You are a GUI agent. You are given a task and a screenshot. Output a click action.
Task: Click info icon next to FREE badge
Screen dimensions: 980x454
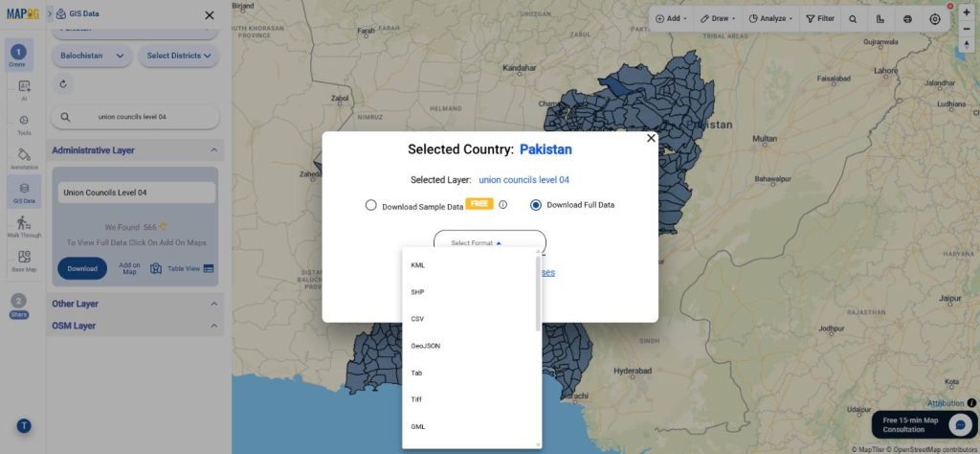coord(503,204)
